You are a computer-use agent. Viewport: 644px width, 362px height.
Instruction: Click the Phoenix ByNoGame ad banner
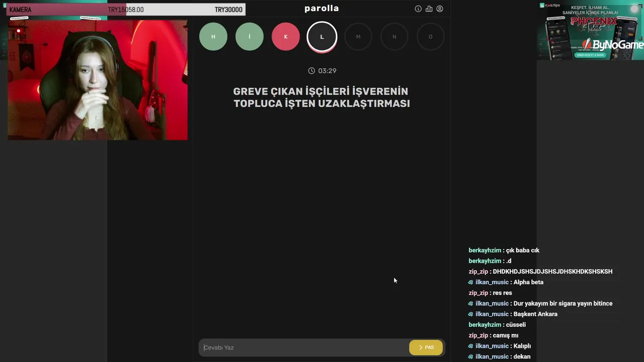point(591,31)
